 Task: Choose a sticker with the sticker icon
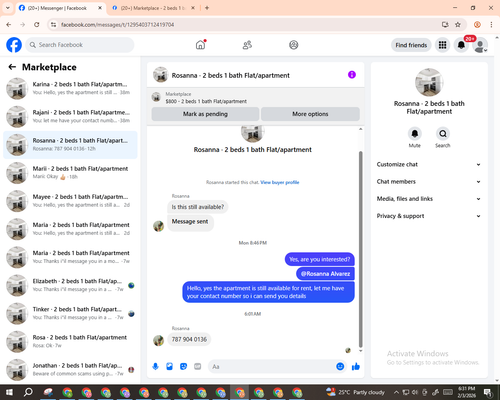tap(183, 367)
